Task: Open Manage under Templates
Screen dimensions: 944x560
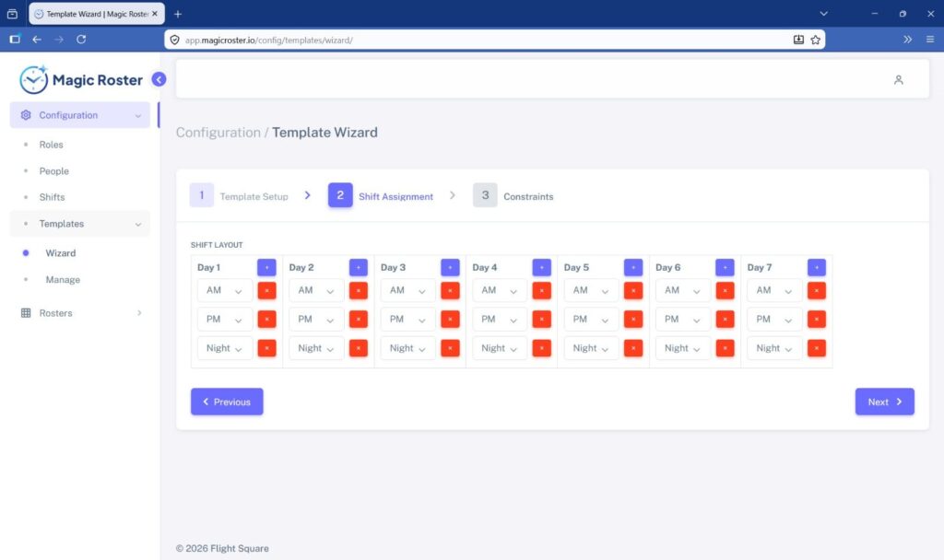Action: 63,280
